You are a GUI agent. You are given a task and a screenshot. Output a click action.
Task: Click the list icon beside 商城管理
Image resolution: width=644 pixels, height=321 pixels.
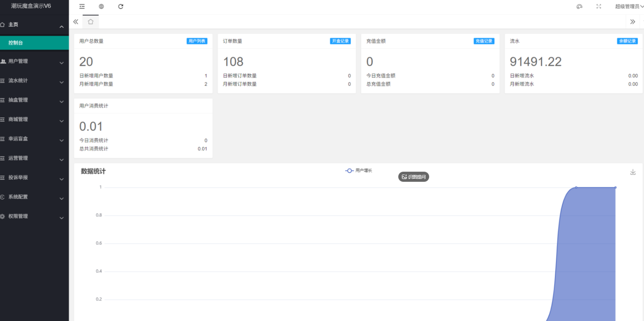[3, 119]
